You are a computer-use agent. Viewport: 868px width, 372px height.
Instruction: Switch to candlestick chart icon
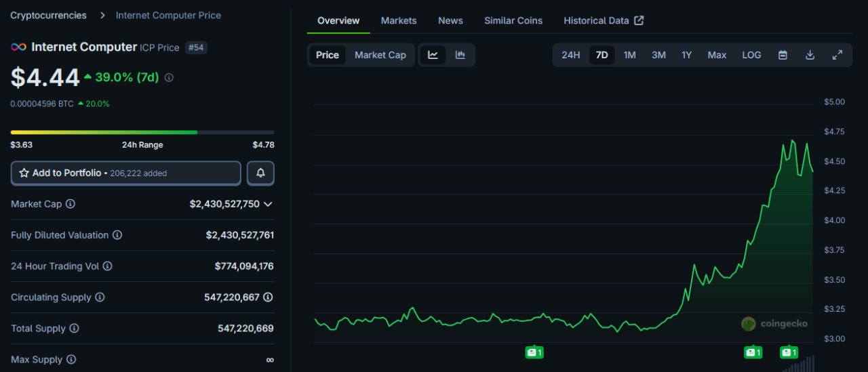pos(460,55)
